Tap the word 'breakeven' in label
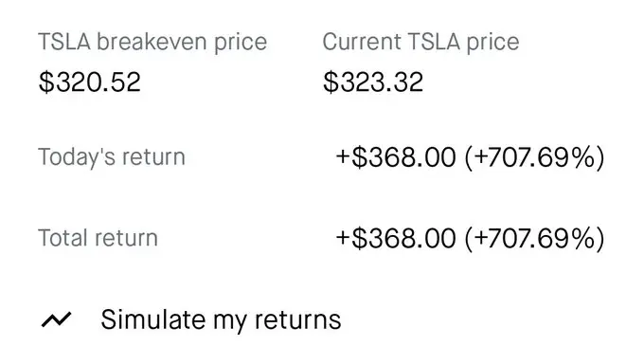Screen dimensions: 644x346 (x=152, y=42)
